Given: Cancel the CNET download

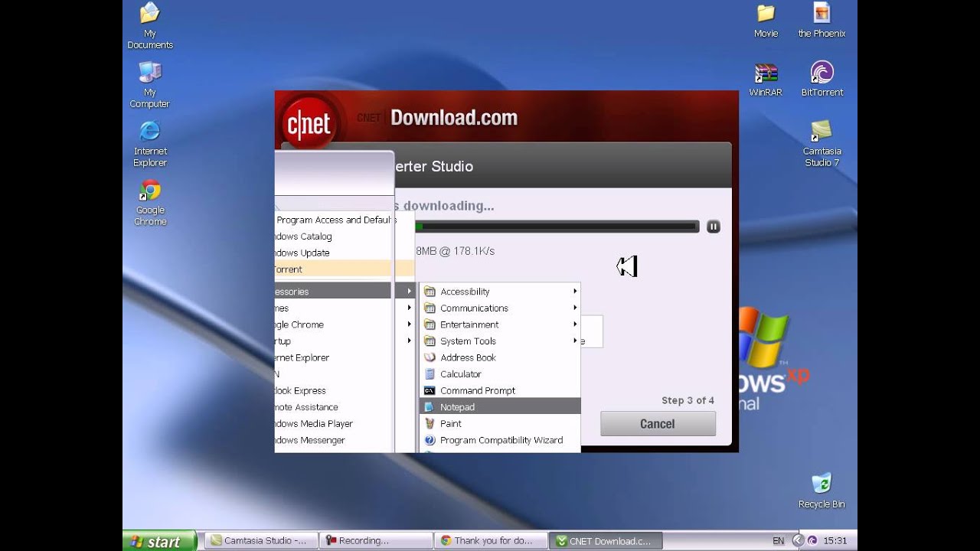Looking at the screenshot, I should 658,424.
